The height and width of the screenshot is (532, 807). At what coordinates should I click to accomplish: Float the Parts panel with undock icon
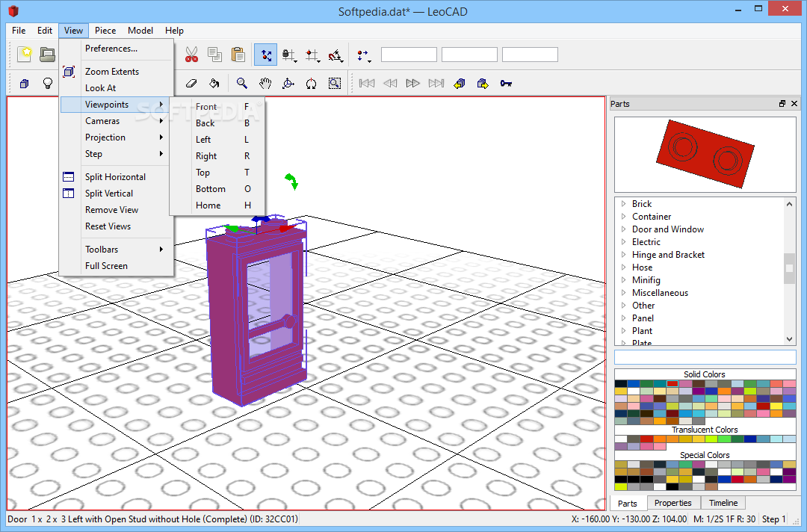pos(782,103)
